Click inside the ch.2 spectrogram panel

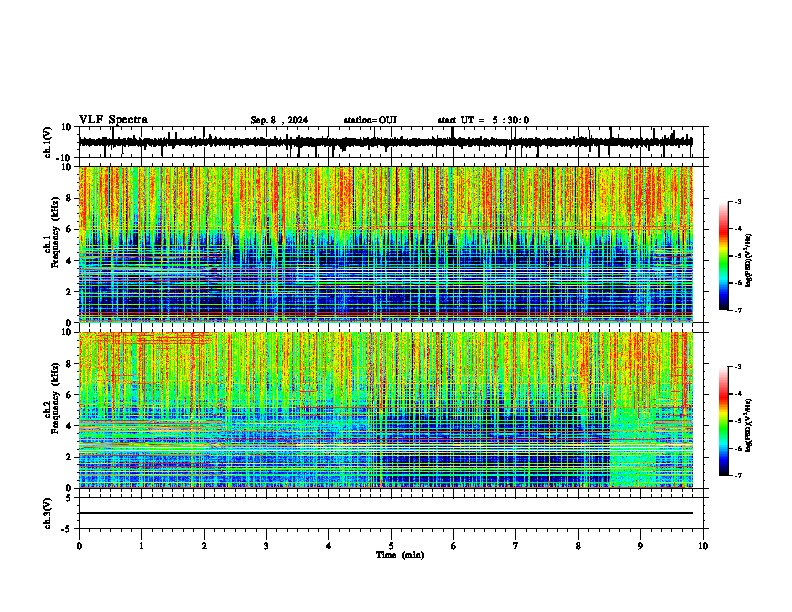(x=386, y=410)
